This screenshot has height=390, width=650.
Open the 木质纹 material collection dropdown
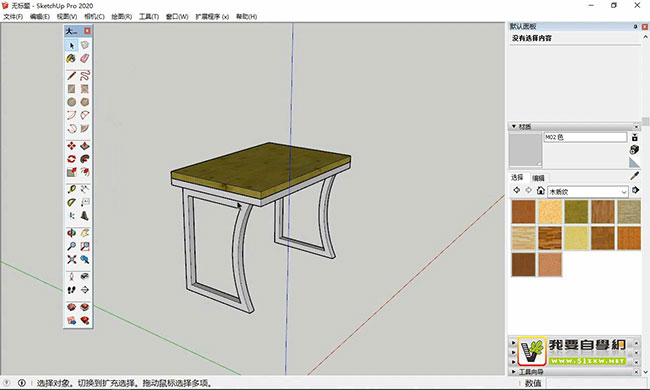pyautogui.click(x=588, y=191)
